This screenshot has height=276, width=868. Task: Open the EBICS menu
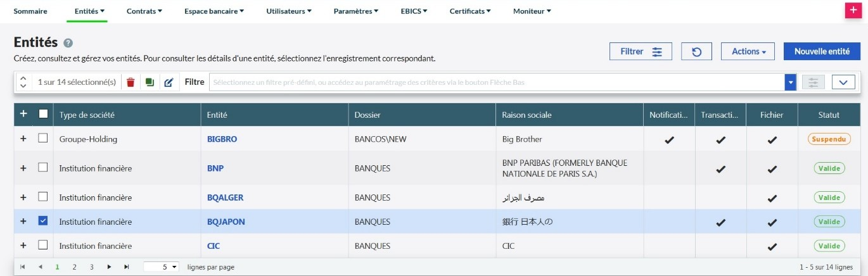click(x=414, y=11)
